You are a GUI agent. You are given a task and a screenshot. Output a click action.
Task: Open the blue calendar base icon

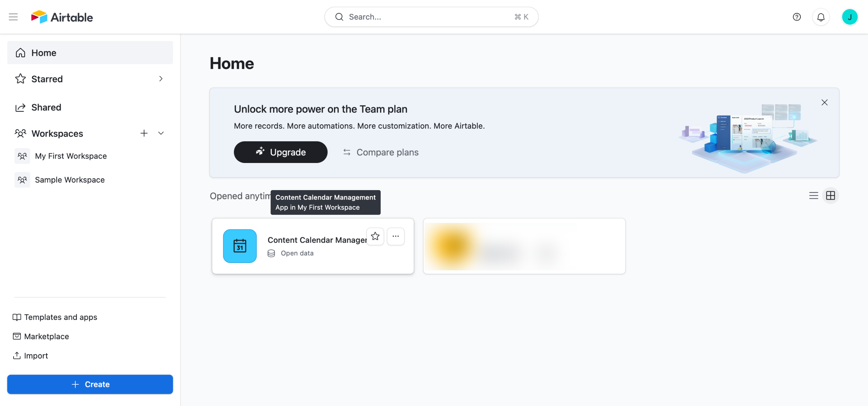[x=240, y=246]
